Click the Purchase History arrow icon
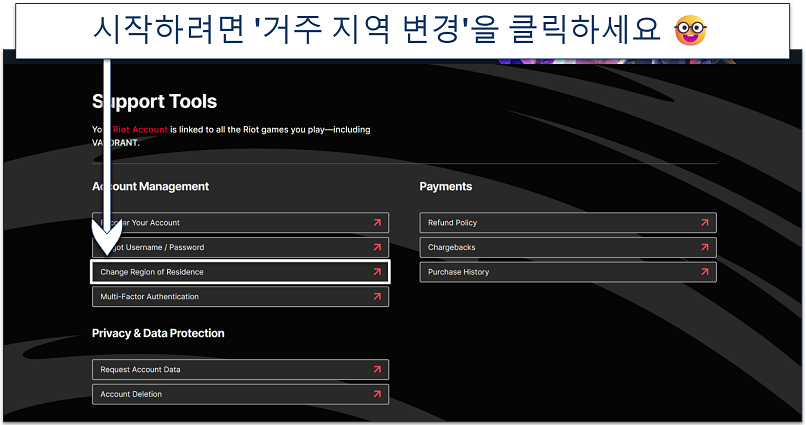The height and width of the screenshot is (425, 806). (705, 272)
